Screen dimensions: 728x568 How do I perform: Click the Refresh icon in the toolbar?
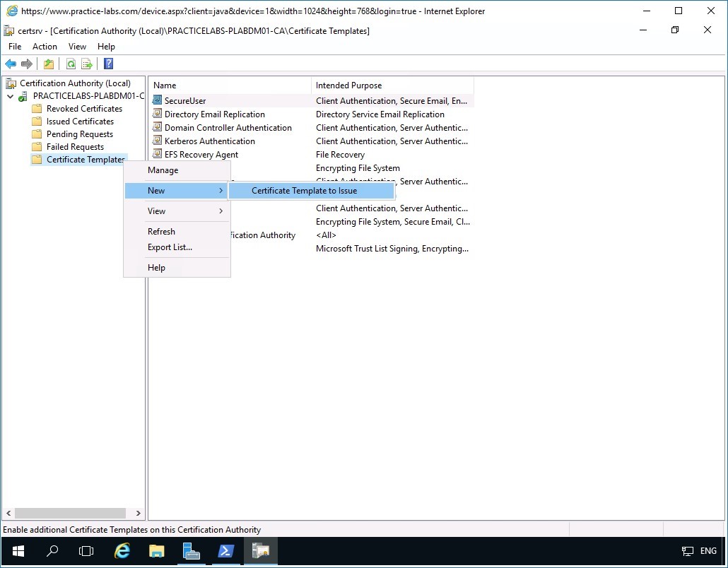tap(71, 64)
